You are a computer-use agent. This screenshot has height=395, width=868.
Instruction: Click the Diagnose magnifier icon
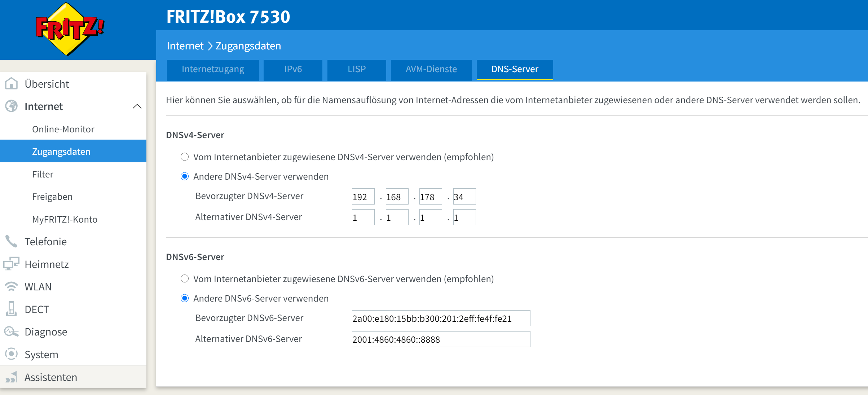click(12, 332)
